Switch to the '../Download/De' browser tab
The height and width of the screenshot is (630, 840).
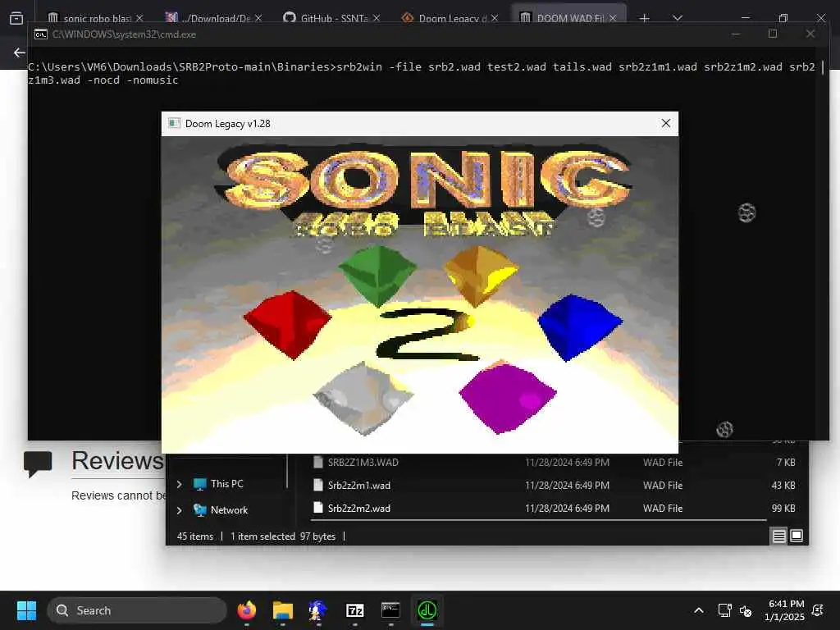click(x=214, y=18)
